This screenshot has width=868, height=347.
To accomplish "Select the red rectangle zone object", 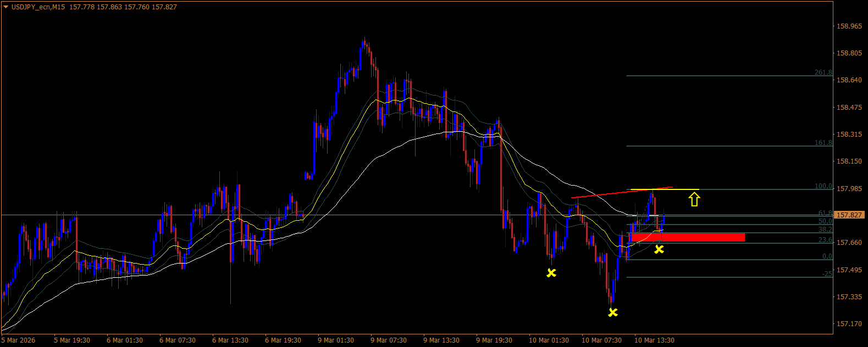I will (x=688, y=237).
